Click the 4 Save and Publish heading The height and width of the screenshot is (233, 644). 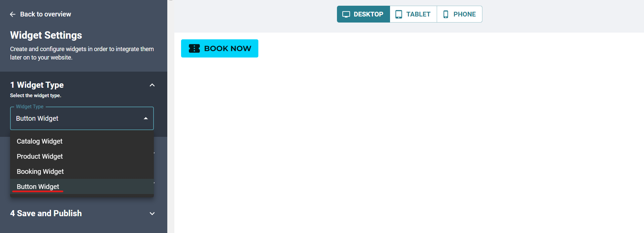coord(46,213)
